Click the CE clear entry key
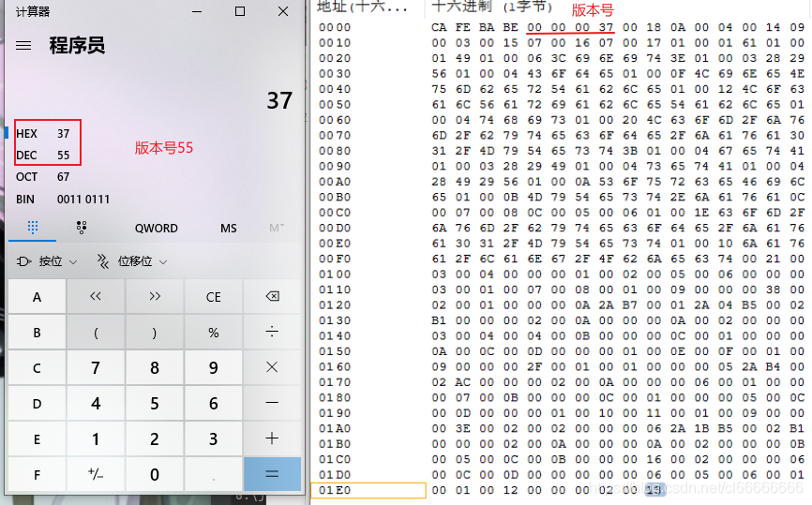The height and width of the screenshot is (505, 812). (214, 296)
